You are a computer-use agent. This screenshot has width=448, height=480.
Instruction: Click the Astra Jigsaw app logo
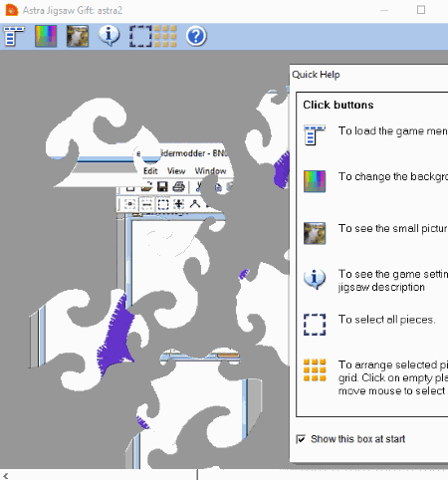[x=12, y=10]
